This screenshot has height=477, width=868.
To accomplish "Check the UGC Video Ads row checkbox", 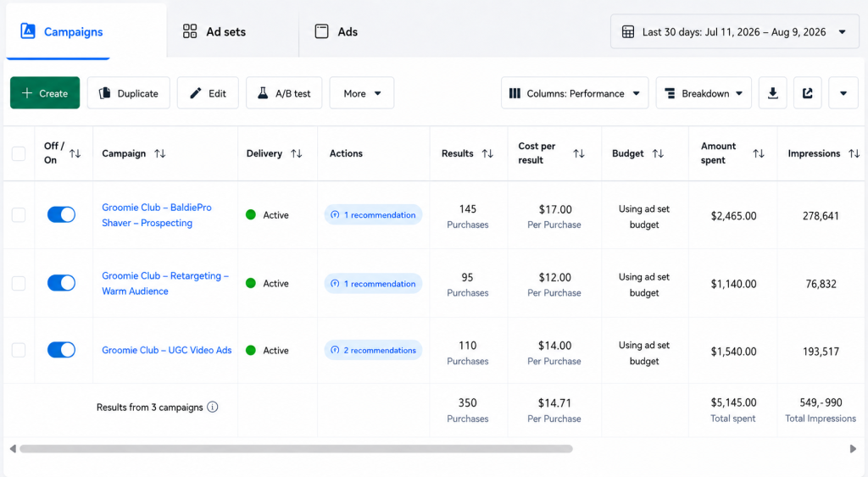I will click(19, 350).
